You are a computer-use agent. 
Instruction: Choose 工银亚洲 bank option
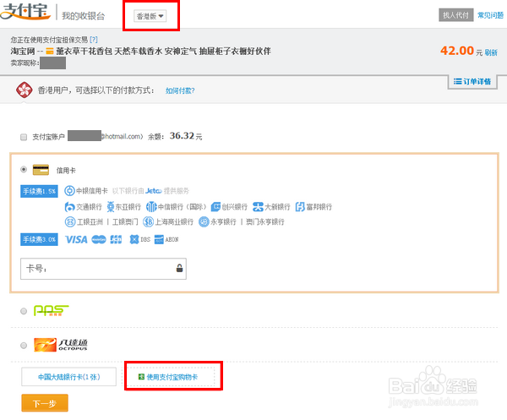pos(84,221)
